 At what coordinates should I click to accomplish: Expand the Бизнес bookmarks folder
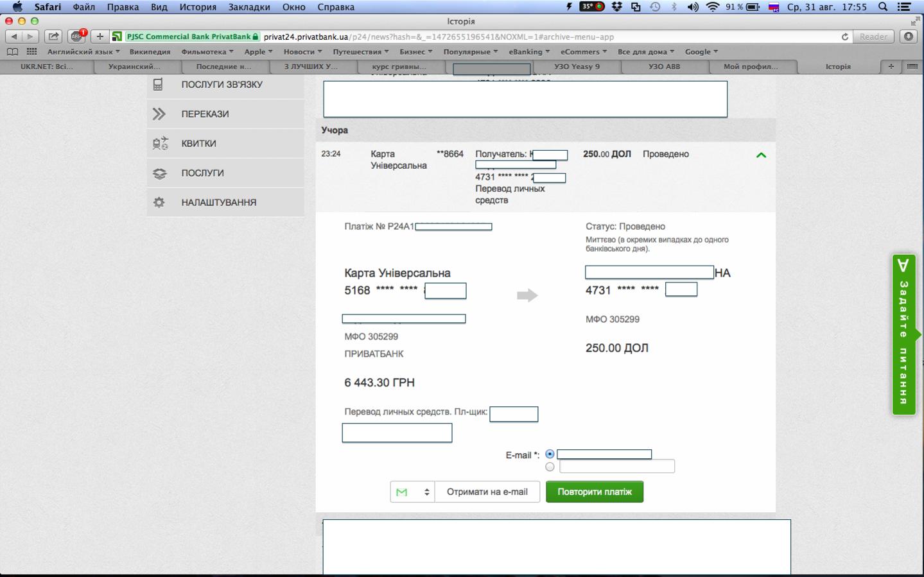pos(416,51)
